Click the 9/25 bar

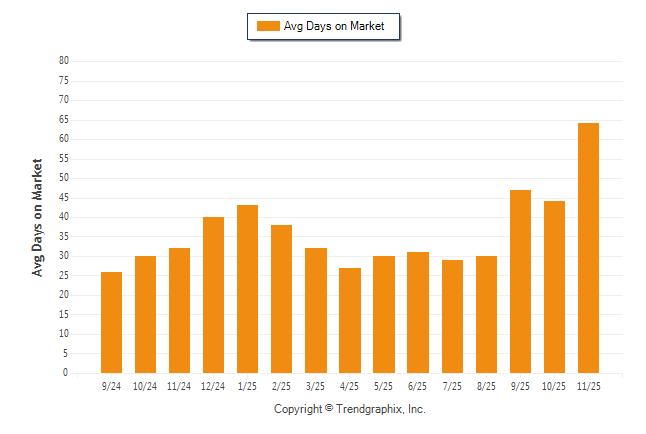click(520, 281)
